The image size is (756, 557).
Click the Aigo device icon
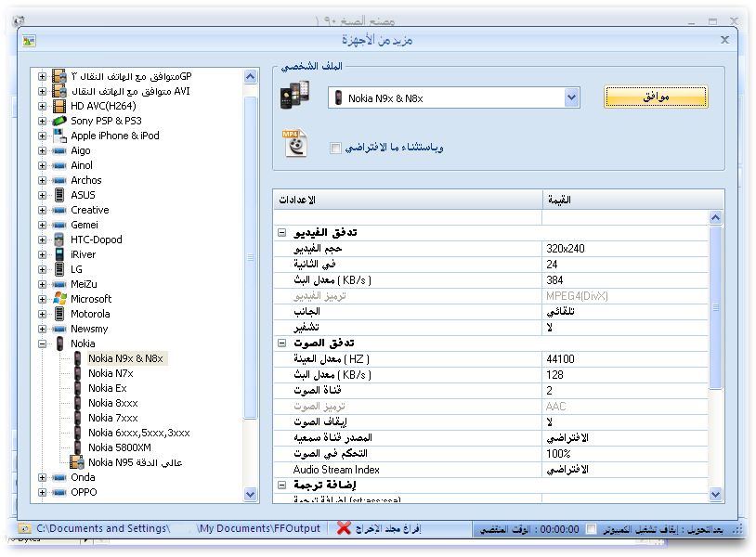[59, 150]
